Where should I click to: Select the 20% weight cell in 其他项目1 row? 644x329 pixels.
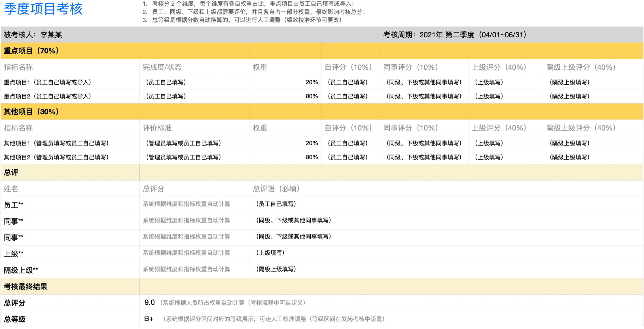click(x=285, y=143)
